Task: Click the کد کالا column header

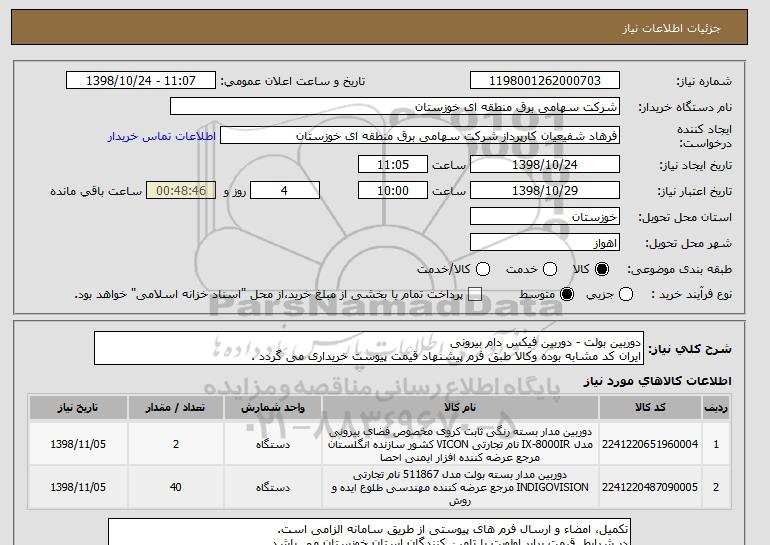Action: pyautogui.click(x=650, y=408)
